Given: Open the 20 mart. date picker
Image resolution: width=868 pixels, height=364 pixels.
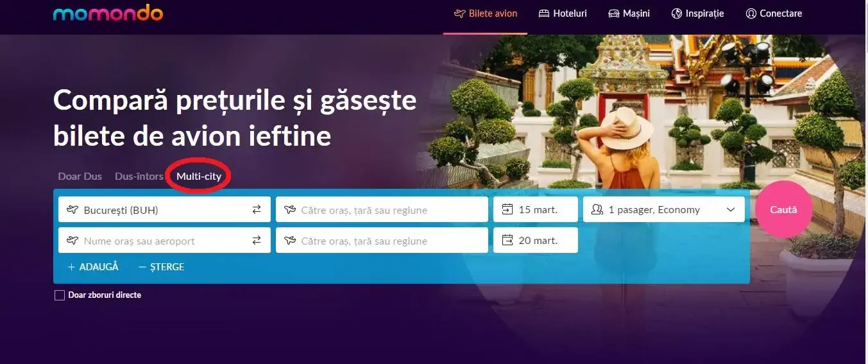Looking at the screenshot, I should (536, 241).
